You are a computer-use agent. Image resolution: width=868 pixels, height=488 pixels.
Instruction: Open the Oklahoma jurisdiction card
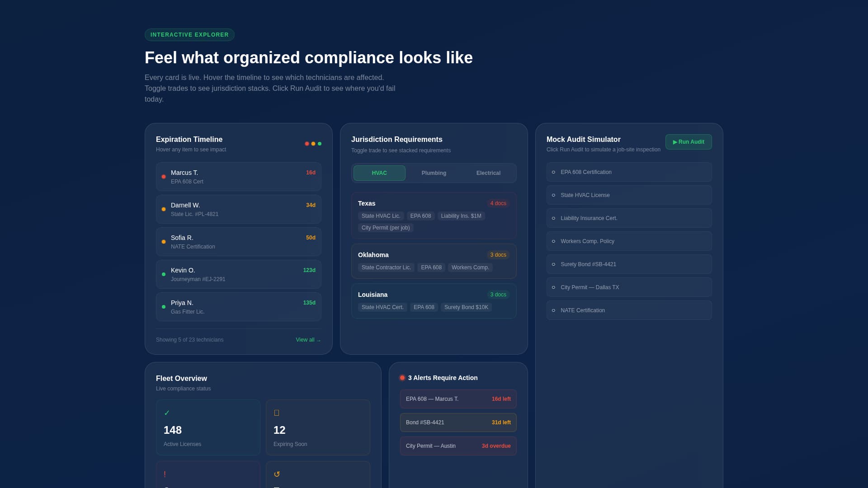[434, 261]
